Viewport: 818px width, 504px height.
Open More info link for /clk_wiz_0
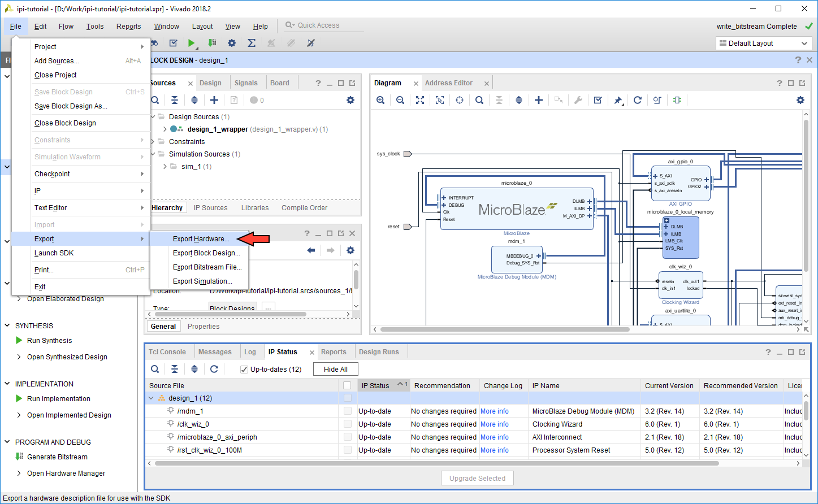(495, 424)
